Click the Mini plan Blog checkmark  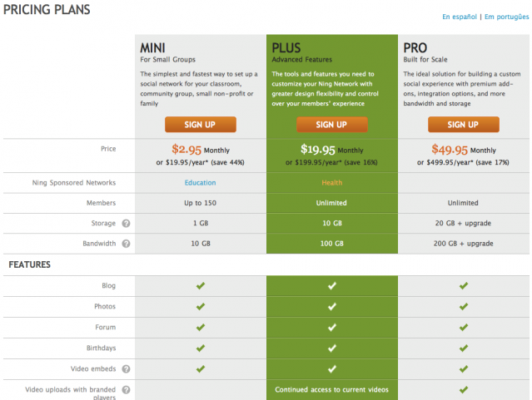(201, 286)
